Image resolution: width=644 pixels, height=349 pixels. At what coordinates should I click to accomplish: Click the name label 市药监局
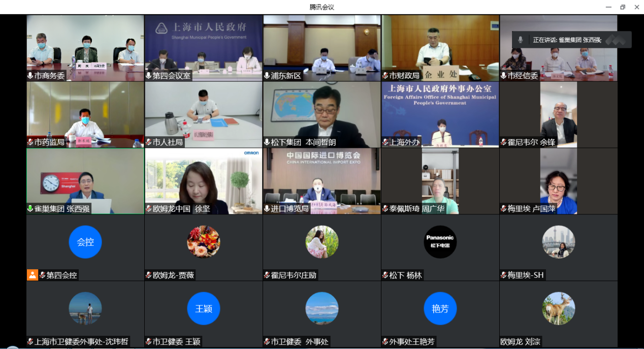click(x=50, y=142)
